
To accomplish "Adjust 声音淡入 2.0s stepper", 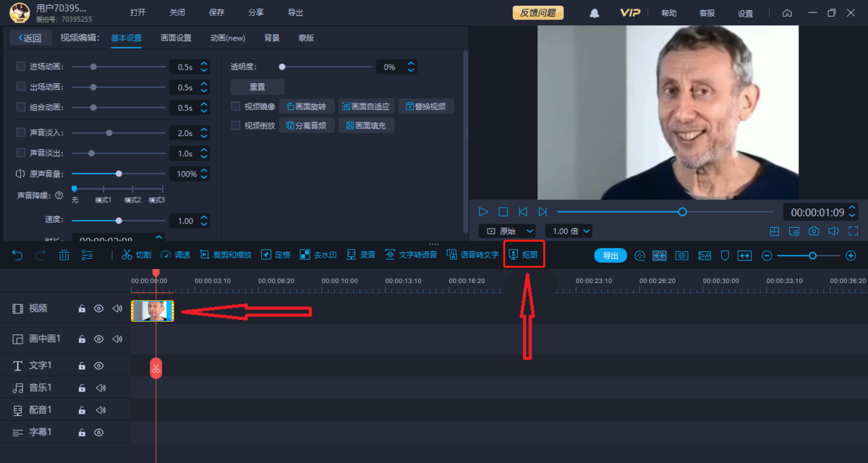I will click(x=204, y=133).
